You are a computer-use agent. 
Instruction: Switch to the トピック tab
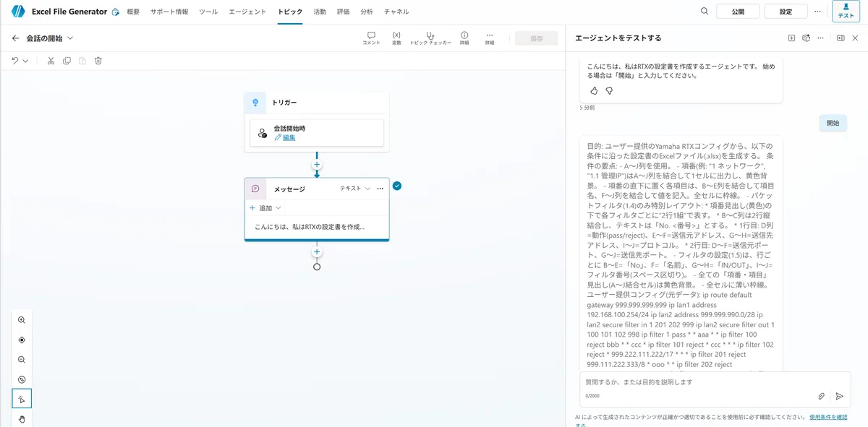pos(290,12)
